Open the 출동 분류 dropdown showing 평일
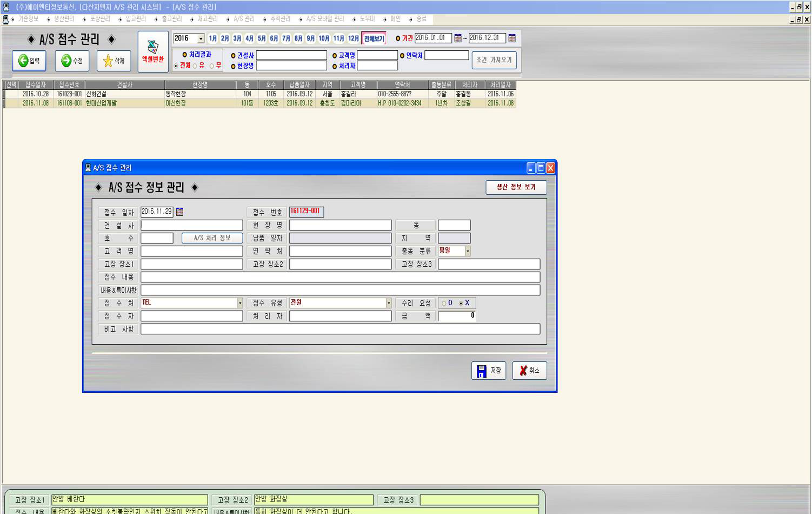Image resolution: width=812 pixels, height=514 pixels. click(468, 251)
